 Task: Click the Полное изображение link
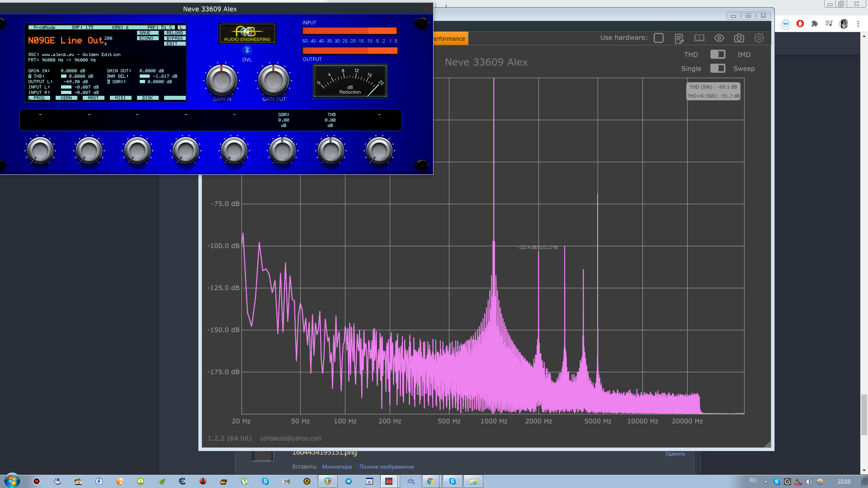point(387,467)
